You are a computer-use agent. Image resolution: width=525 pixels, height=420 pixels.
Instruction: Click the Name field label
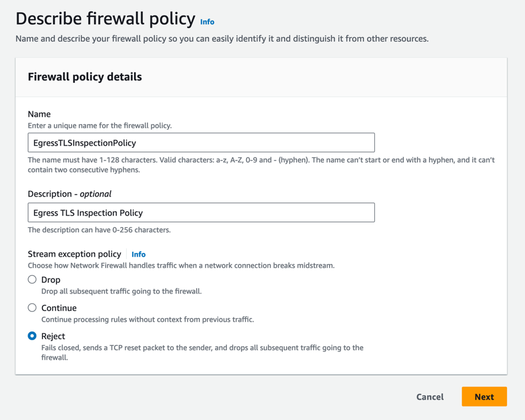click(x=39, y=114)
